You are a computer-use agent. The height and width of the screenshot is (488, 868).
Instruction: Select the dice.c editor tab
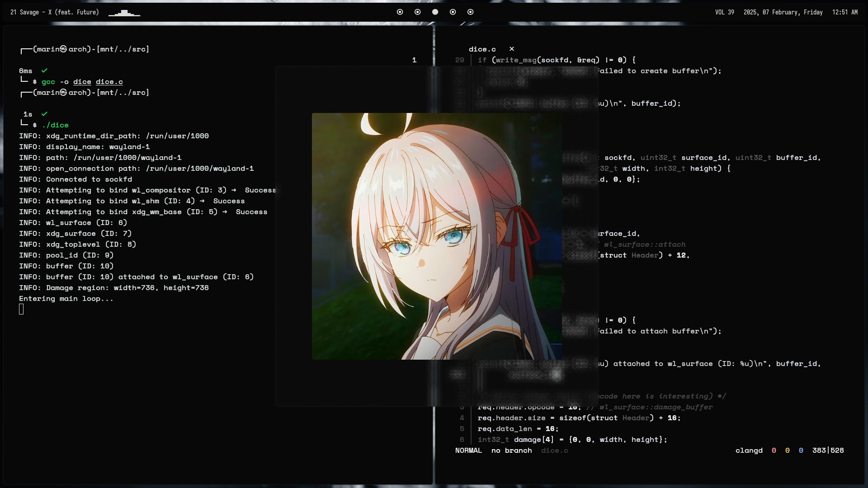click(x=482, y=49)
